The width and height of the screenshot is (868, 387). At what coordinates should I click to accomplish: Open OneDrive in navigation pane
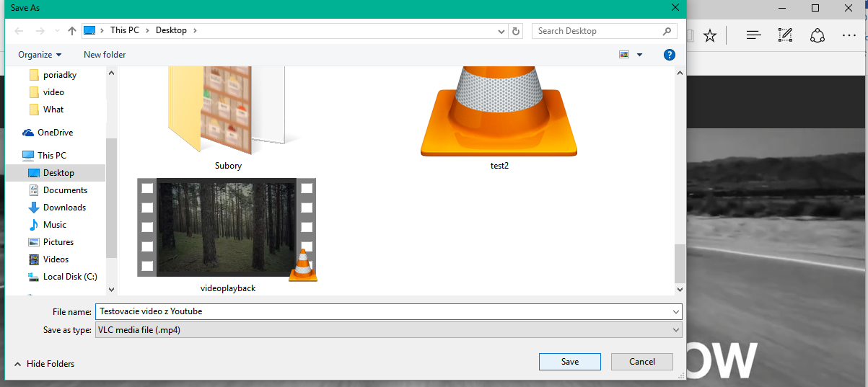(55, 133)
